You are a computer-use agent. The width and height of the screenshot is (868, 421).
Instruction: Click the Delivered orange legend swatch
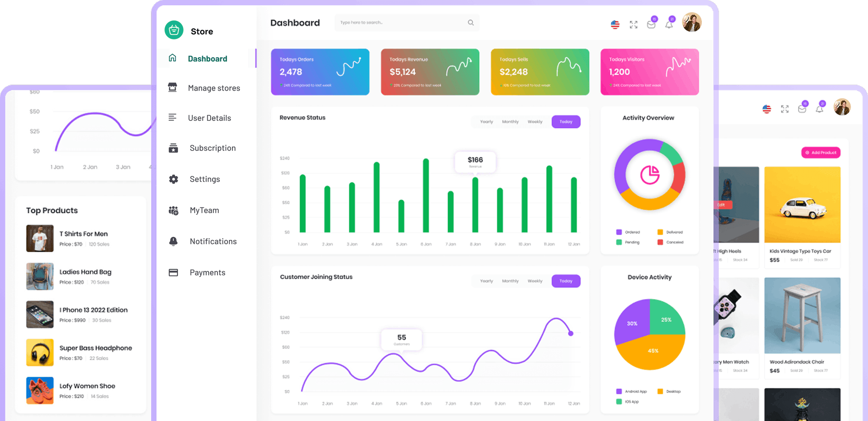pos(660,232)
